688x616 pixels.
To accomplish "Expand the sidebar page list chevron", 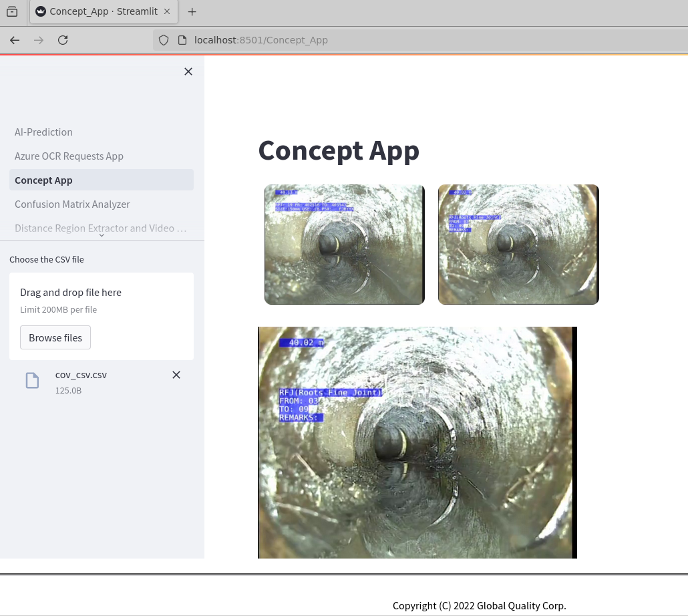I will (x=102, y=236).
